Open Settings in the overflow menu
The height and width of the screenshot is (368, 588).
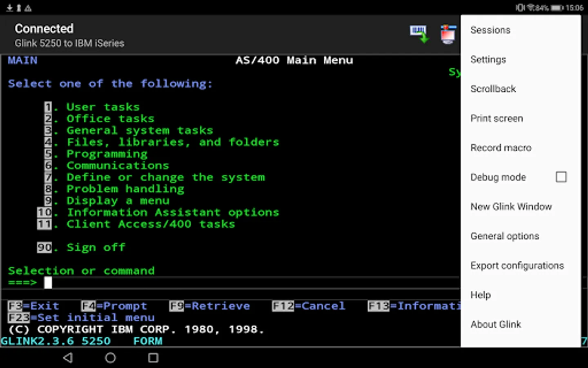(521, 59)
